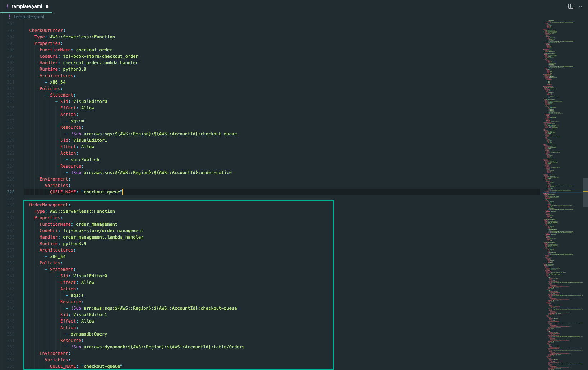
Task: Click 'CodeUri: fcj-book-store/order_management' line
Action: tap(91, 231)
